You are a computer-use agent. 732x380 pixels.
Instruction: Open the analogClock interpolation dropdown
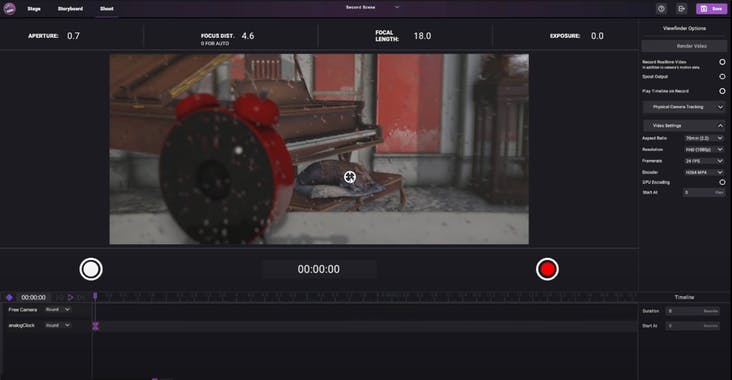tap(57, 325)
